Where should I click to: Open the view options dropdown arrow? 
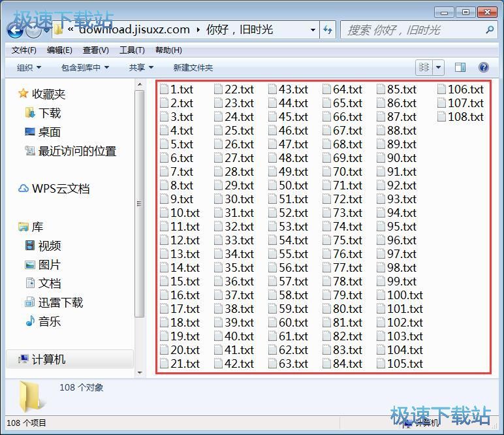click(439, 67)
